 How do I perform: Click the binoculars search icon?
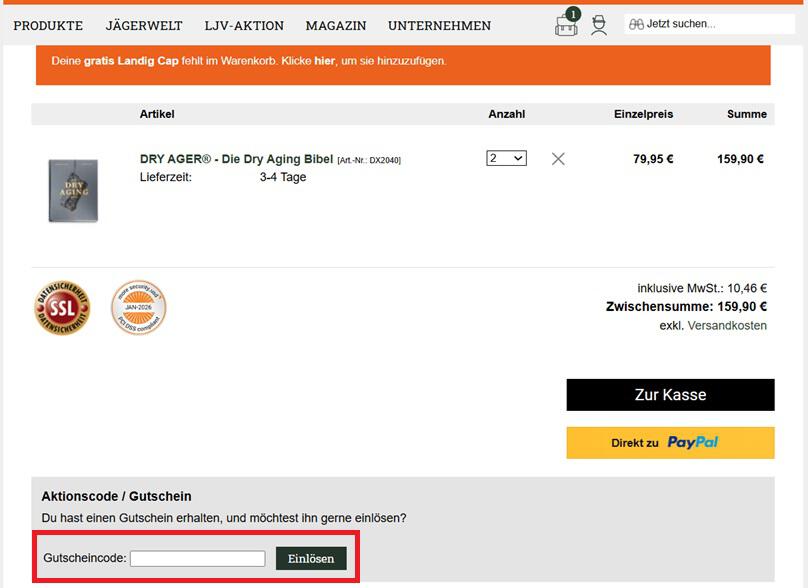[x=636, y=24]
